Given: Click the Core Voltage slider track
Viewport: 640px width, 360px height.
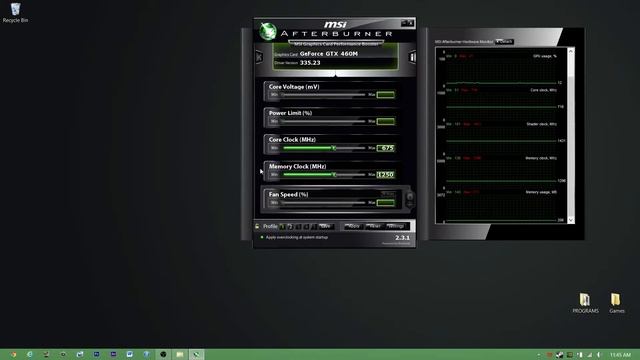Looking at the screenshot, I should click(x=323, y=95).
